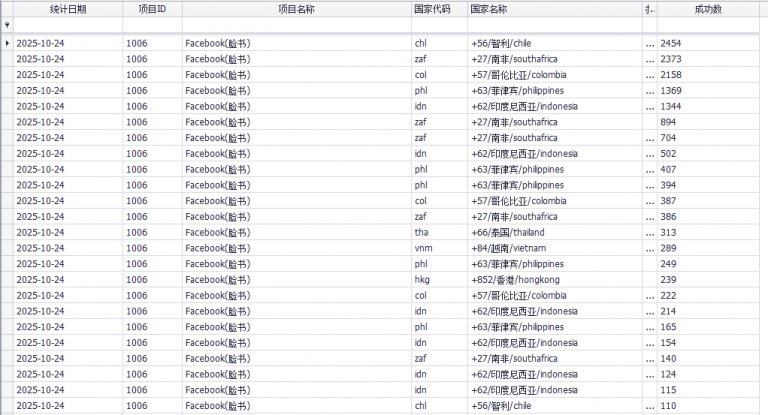
Task: Click the current row indicator arrow
Action: (x=8, y=43)
